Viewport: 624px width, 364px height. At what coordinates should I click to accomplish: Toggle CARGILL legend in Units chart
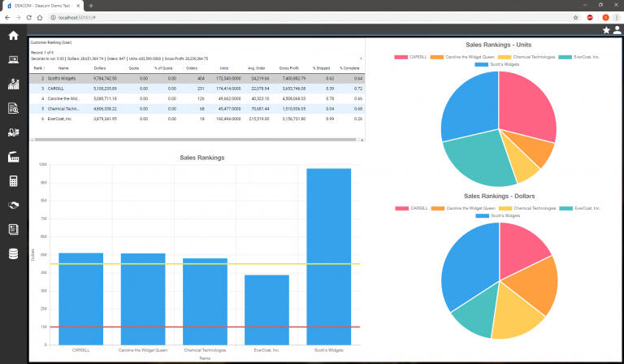(412, 57)
